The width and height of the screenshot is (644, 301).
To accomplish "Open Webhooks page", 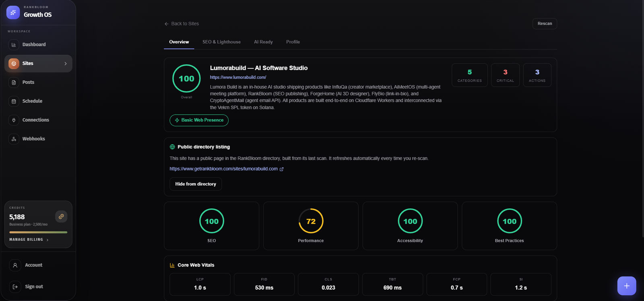I will coord(38,139).
